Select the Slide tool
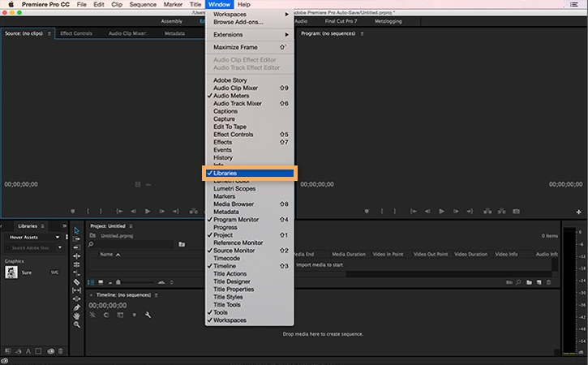The image size is (588, 365). pos(76,299)
